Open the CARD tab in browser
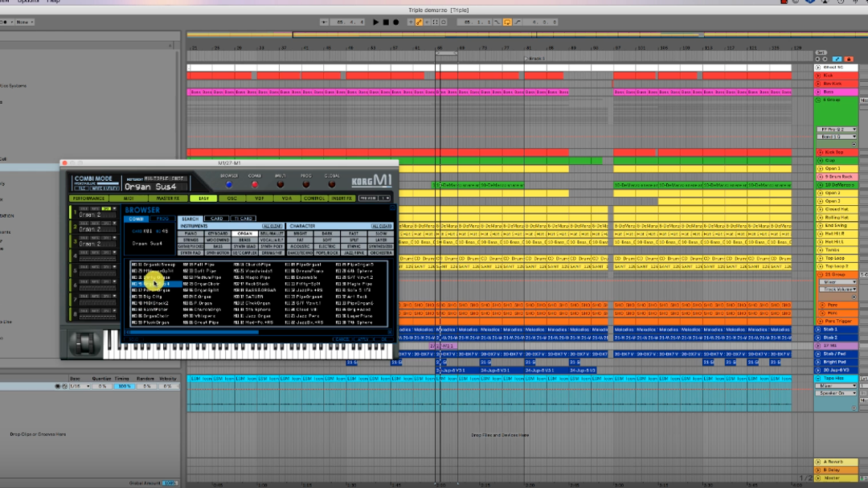 [216, 219]
